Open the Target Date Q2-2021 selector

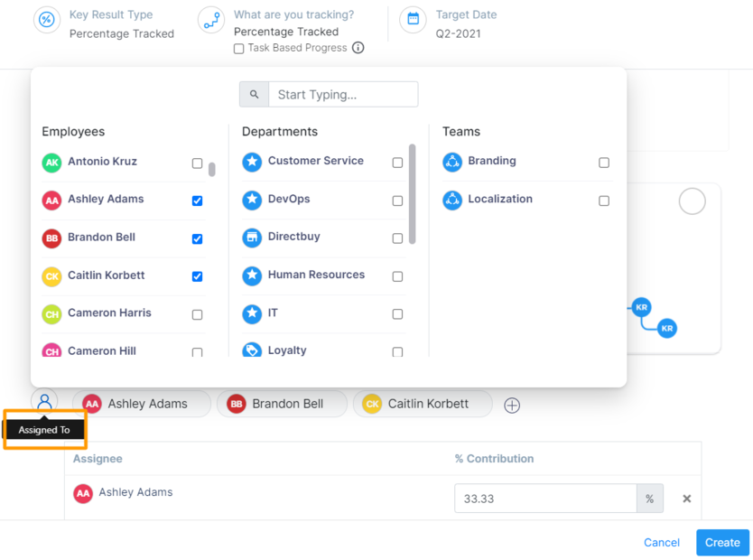(x=458, y=33)
